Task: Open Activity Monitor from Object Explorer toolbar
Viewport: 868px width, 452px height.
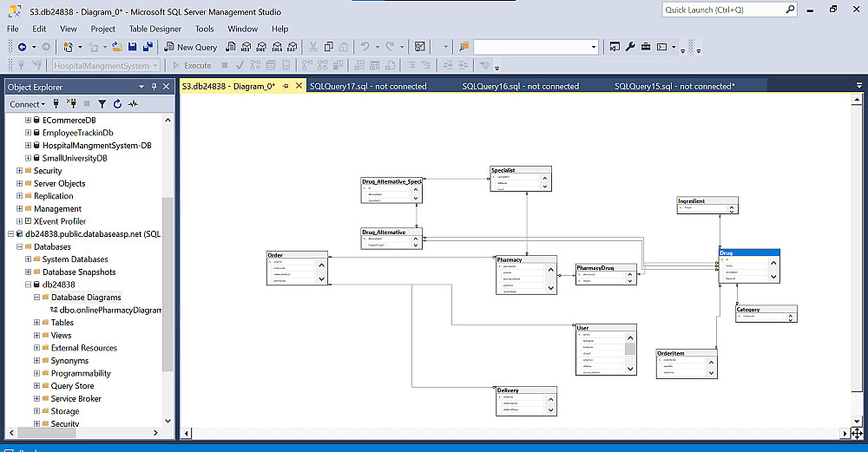Action: (133, 104)
